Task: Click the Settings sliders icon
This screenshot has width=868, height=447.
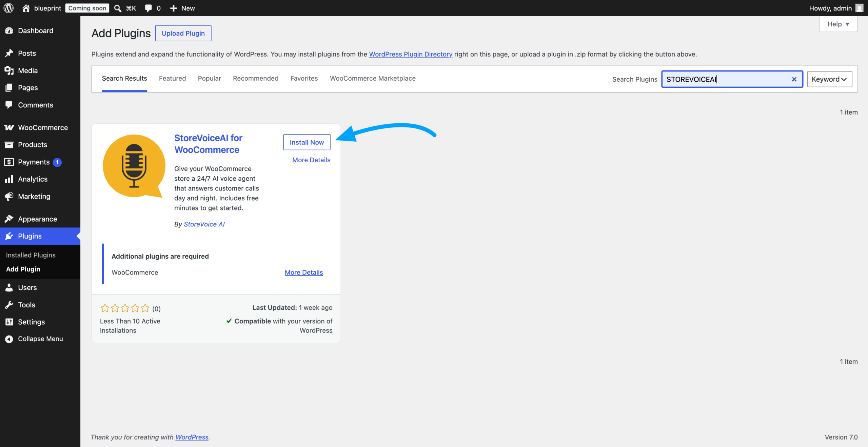Action: [x=9, y=322]
